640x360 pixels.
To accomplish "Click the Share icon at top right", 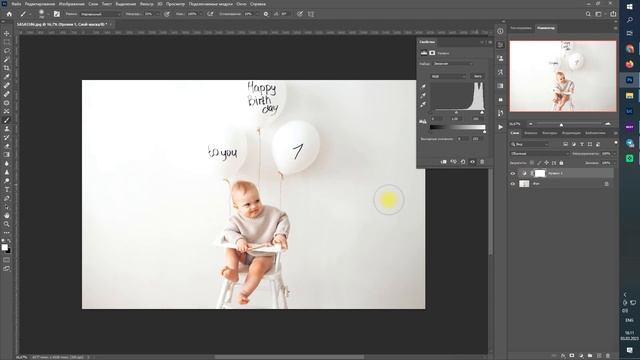I will 613,14.
